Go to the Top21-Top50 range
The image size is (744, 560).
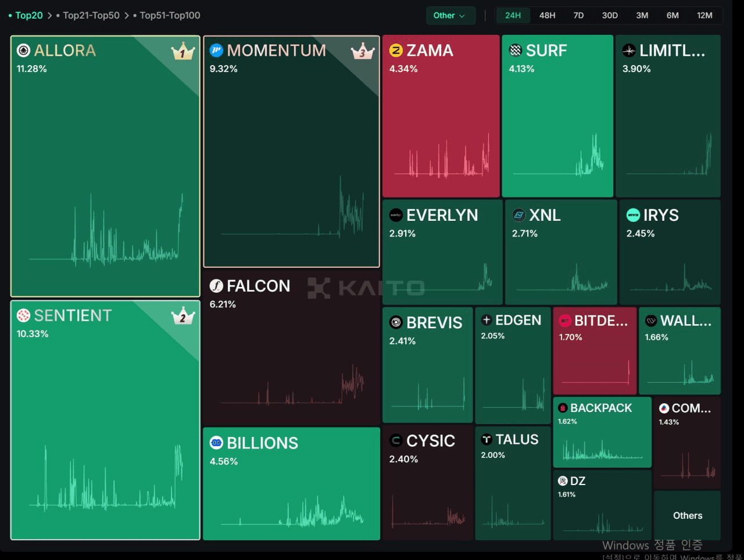[x=91, y=16]
